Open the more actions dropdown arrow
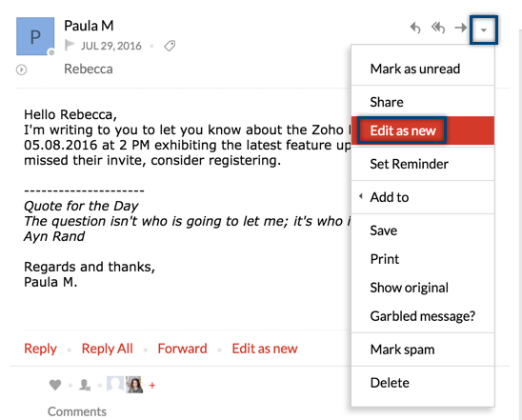522x420 pixels. pos(484,30)
